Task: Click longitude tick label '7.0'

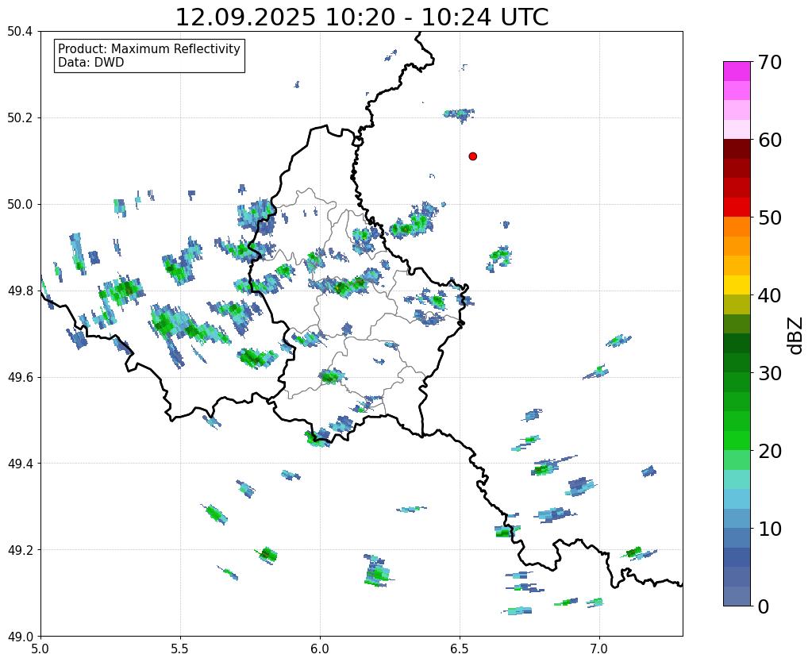Action: point(599,649)
